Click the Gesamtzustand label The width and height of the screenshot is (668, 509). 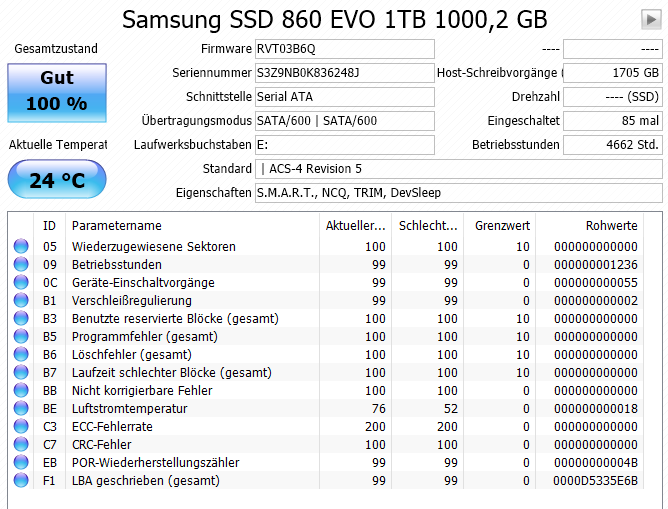(x=56, y=49)
